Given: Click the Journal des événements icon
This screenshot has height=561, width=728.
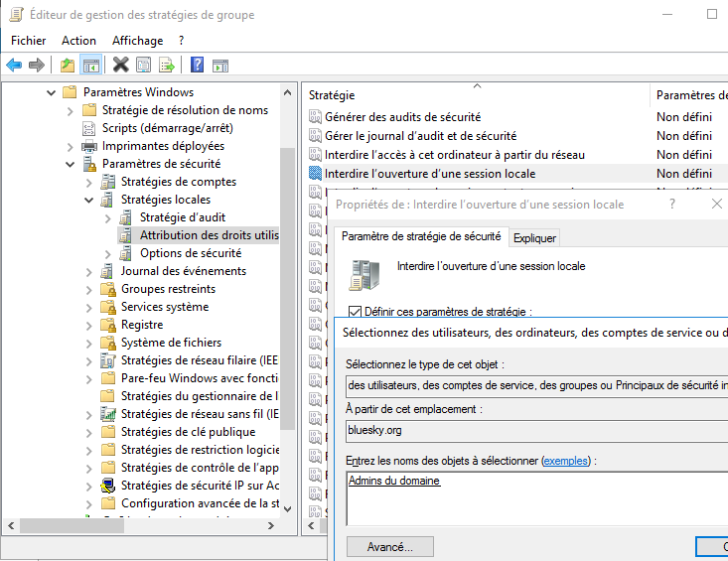Looking at the screenshot, I should pos(107,271).
